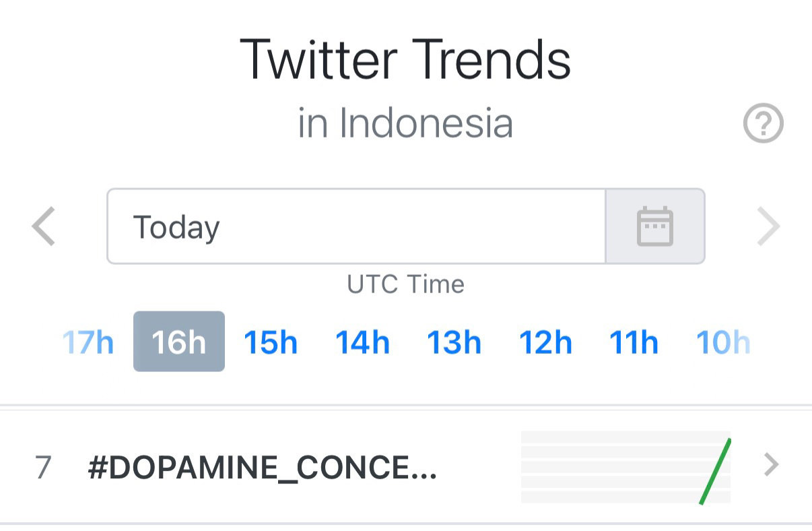Click the green trend sparkline chart

click(x=625, y=467)
